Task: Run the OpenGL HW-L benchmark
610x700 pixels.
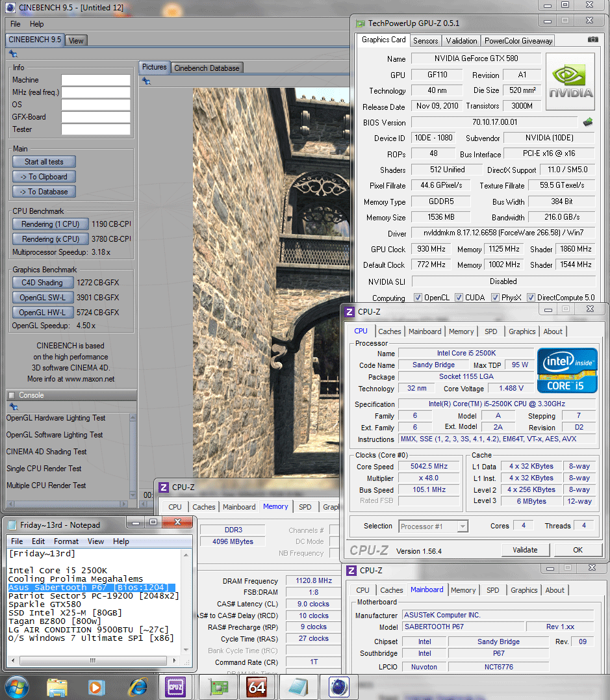Action: pyautogui.click(x=42, y=313)
